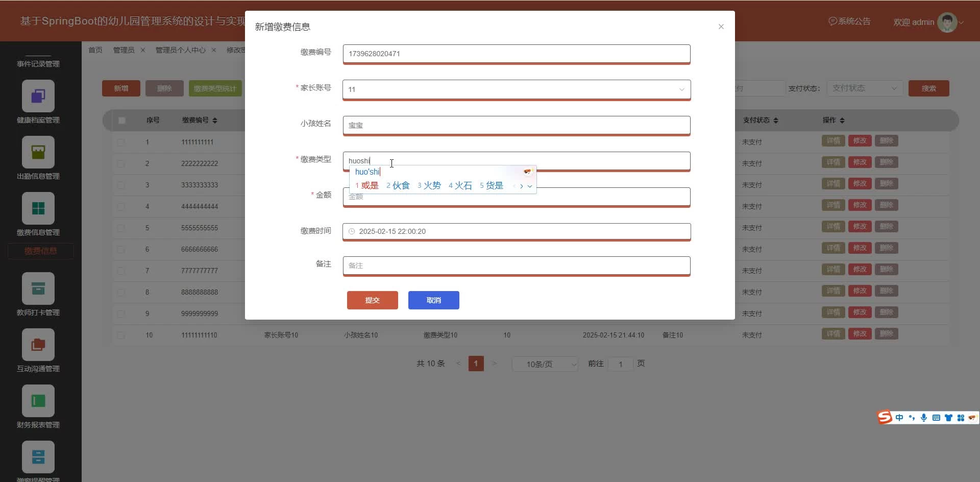The height and width of the screenshot is (482, 980).
Task: Click clock icon in 缴费时间 field
Action: [352, 231]
